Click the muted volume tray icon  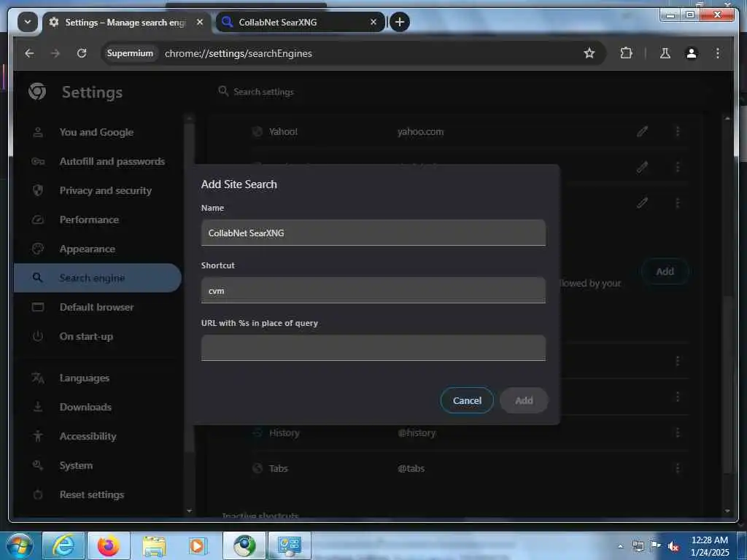673,547
